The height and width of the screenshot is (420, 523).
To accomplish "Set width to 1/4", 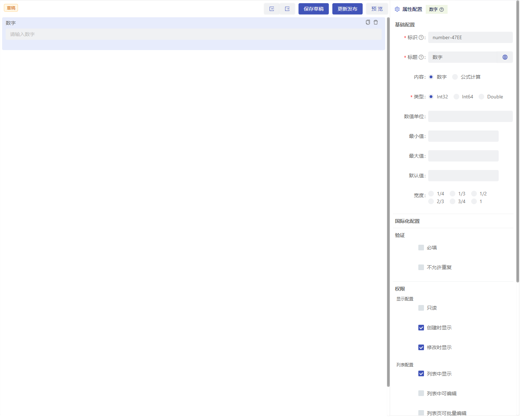I will pyautogui.click(x=431, y=194).
